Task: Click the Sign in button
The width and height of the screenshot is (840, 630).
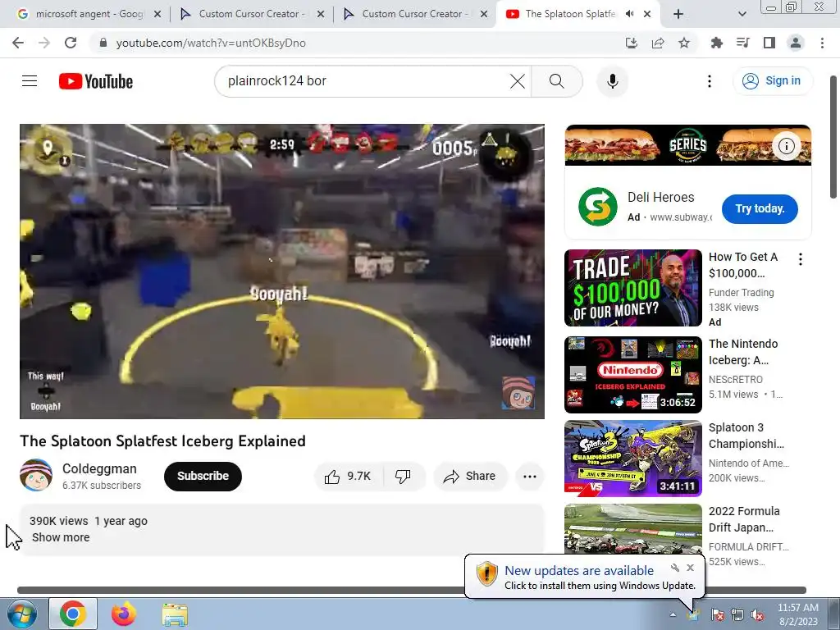Action: coord(772,81)
